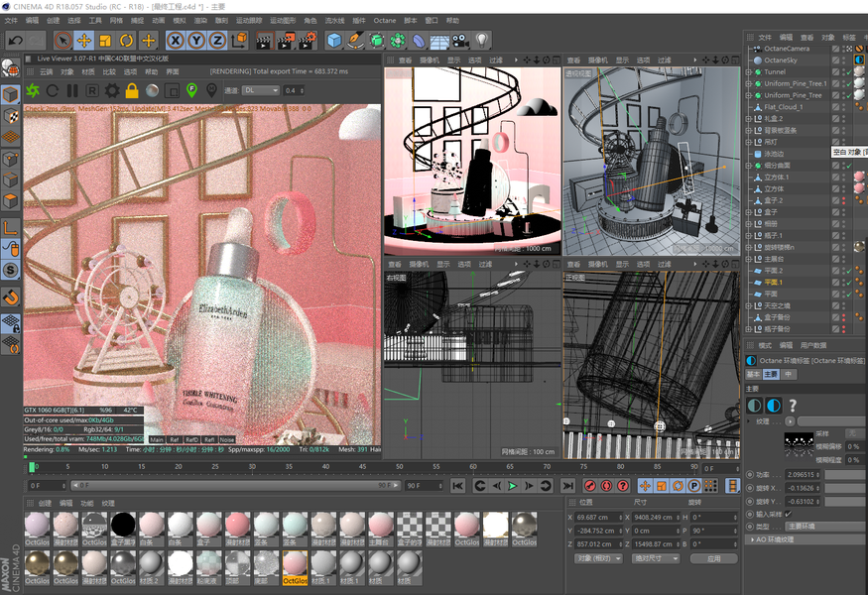The width and height of the screenshot is (868, 595).
Task: Go to end of animation
Action: click(567, 486)
